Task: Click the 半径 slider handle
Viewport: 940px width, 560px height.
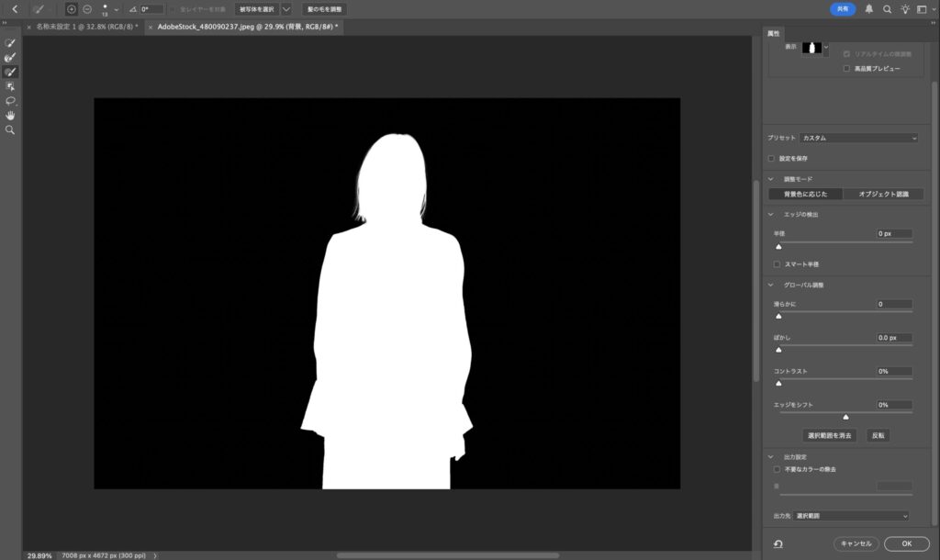Action: click(778, 246)
